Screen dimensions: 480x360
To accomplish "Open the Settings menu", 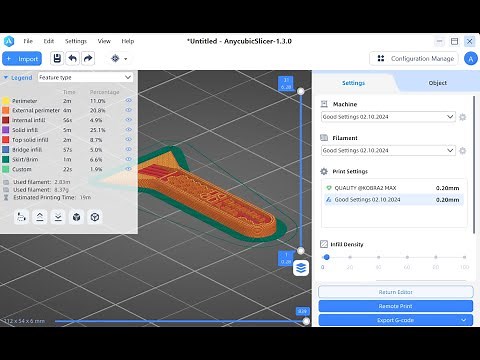I will pyautogui.click(x=76, y=41).
